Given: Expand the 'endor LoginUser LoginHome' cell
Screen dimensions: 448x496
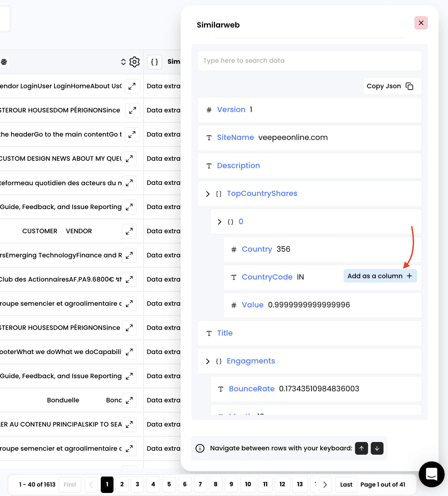Looking at the screenshot, I should pos(132,86).
